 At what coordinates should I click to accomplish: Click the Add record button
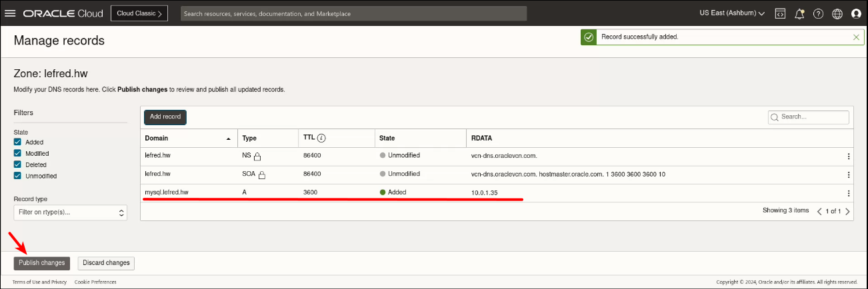click(x=165, y=117)
